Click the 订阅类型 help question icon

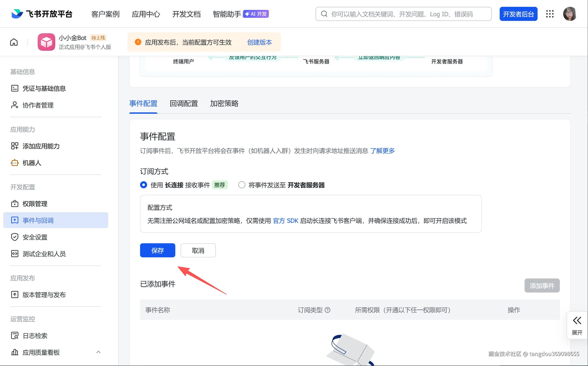coord(327,310)
